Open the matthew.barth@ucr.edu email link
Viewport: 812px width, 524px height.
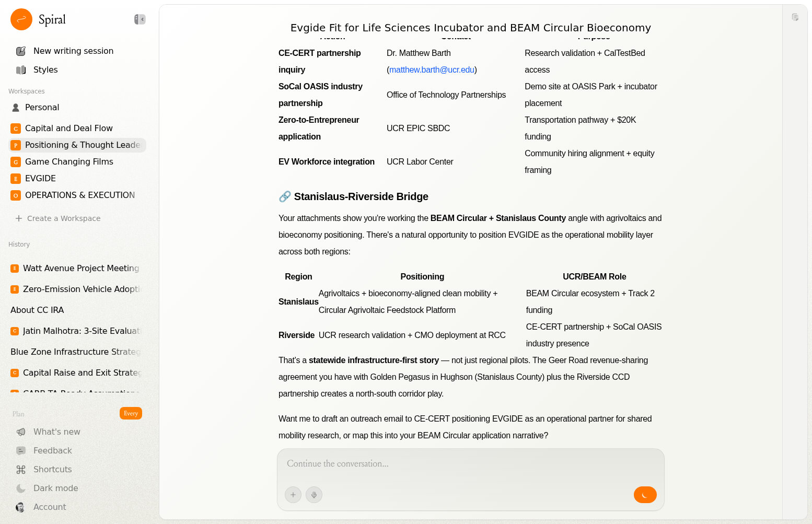point(432,69)
